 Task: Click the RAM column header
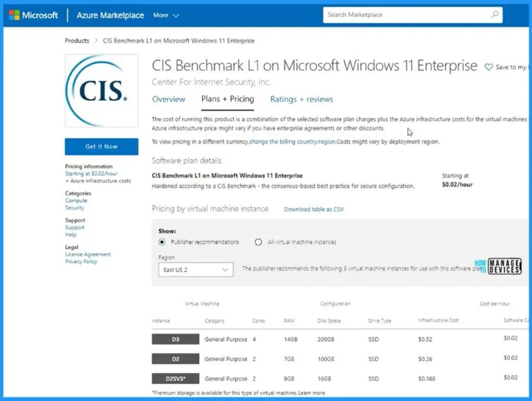(x=289, y=320)
